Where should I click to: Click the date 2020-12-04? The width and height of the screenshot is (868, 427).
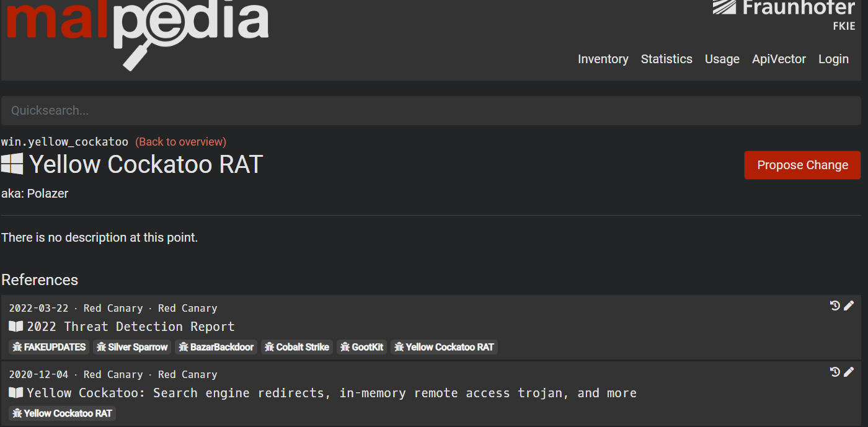[x=38, y=374]
